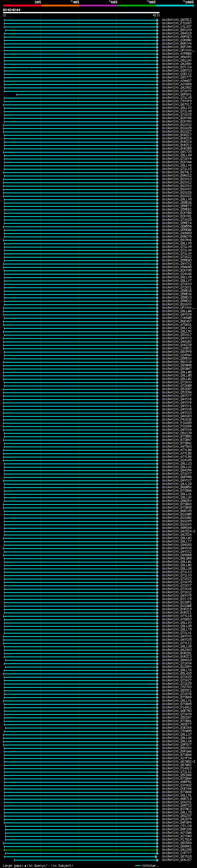Click label UniRef100_P14913
The image size is (197, 868).
click(177, 768)
